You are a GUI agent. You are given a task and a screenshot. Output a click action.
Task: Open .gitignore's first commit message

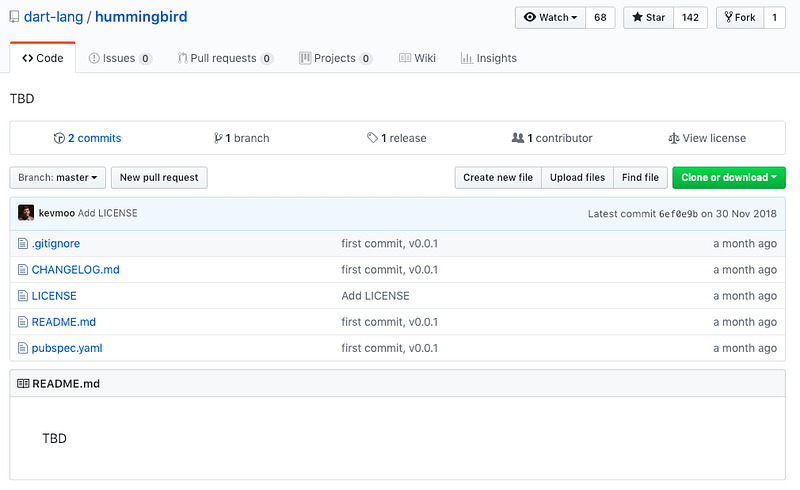(390, 243)
